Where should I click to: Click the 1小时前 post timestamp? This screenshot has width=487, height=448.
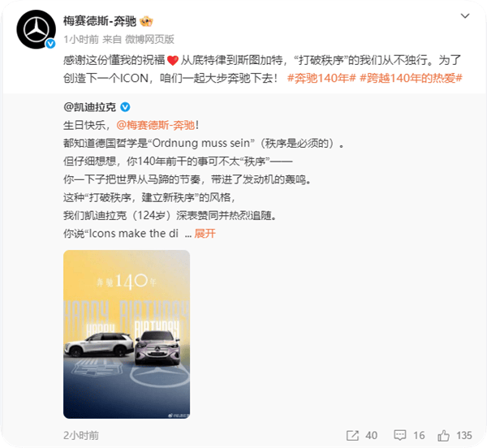[x=81, y=40]
